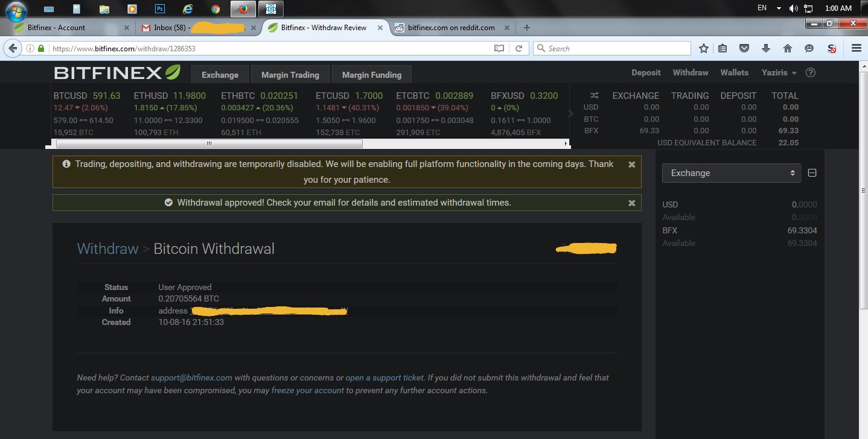Open Windows Start menu
The height and width of the screenshot is (439, 868).
[x=16, y=10]
